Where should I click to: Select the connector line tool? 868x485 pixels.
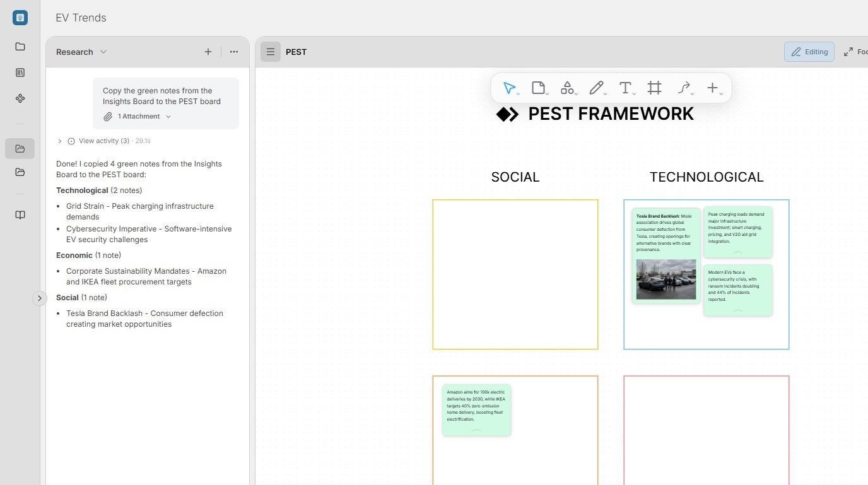point(684,88)
